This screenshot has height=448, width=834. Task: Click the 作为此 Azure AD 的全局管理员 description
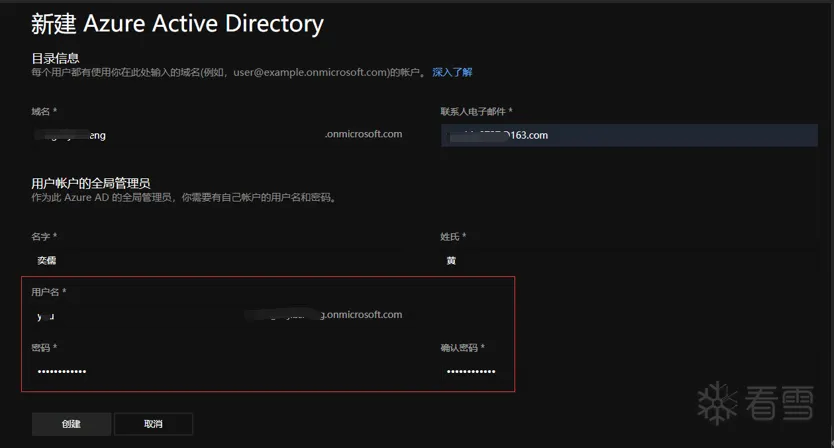pyautogui.click(x=184, y=197)
